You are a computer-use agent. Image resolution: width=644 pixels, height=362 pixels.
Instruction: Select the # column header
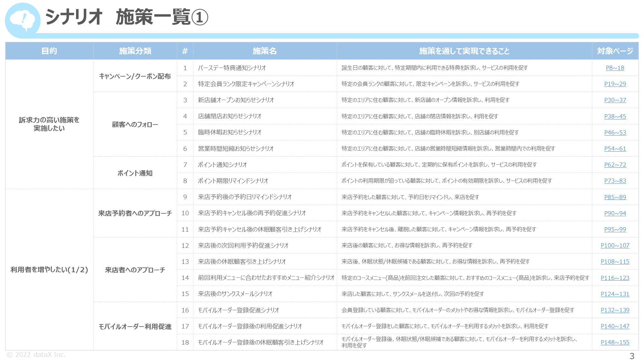tap(185, 51)
